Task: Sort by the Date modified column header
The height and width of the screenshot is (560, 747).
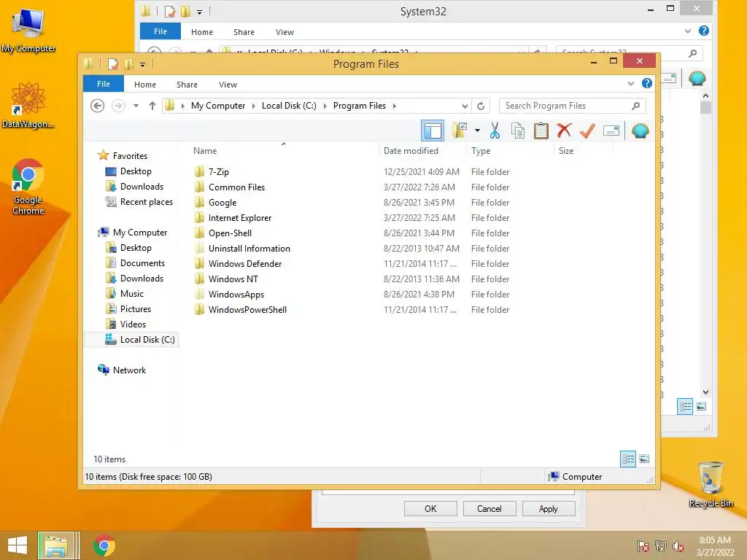Action: point(423,150)
